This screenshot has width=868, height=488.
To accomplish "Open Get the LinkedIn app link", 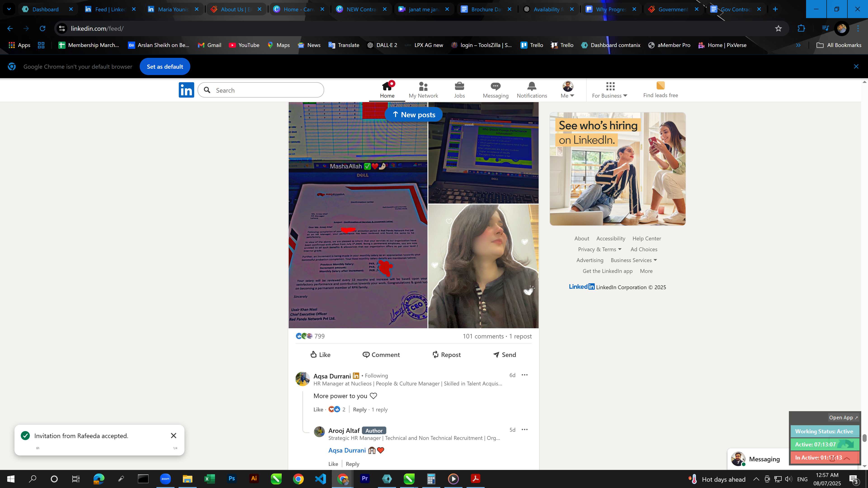I will (608, 271).
